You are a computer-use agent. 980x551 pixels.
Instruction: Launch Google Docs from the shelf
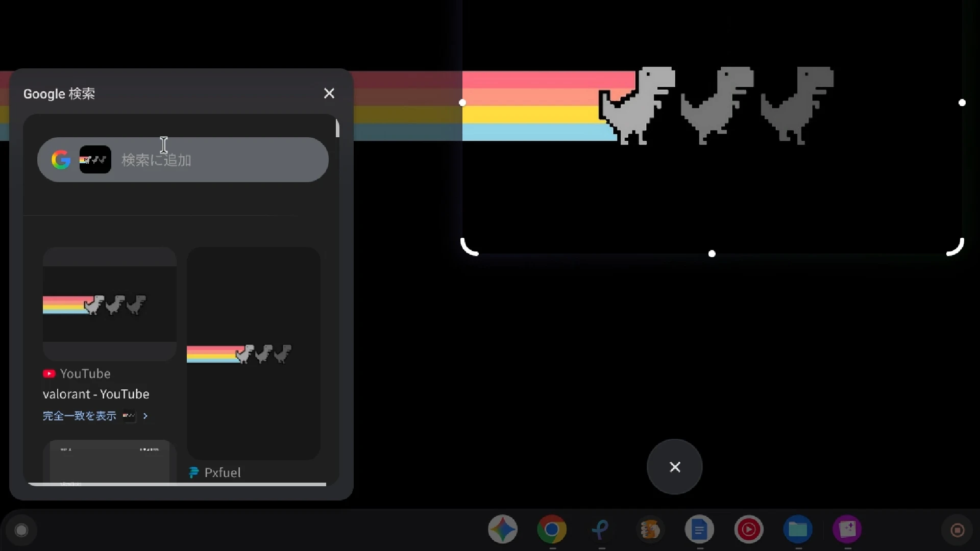coord(699,529)
